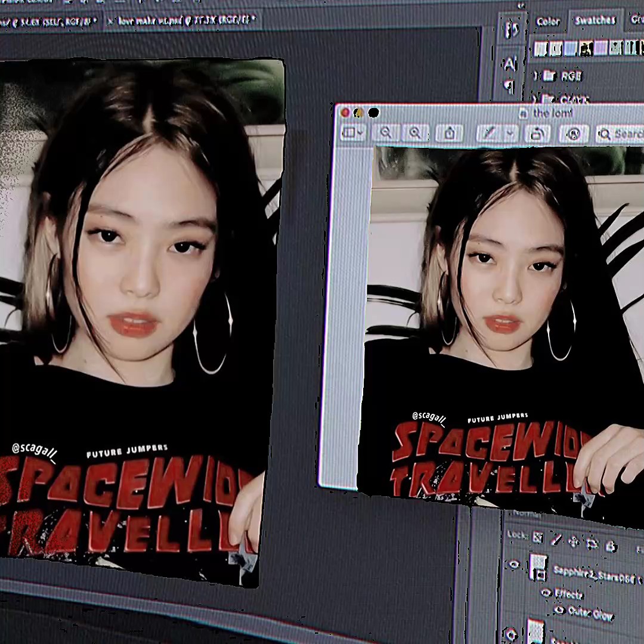644x644 pixels.
Task: Hide the Sapphire2_Stars layer with its eye icon
Action: (513, 564)
